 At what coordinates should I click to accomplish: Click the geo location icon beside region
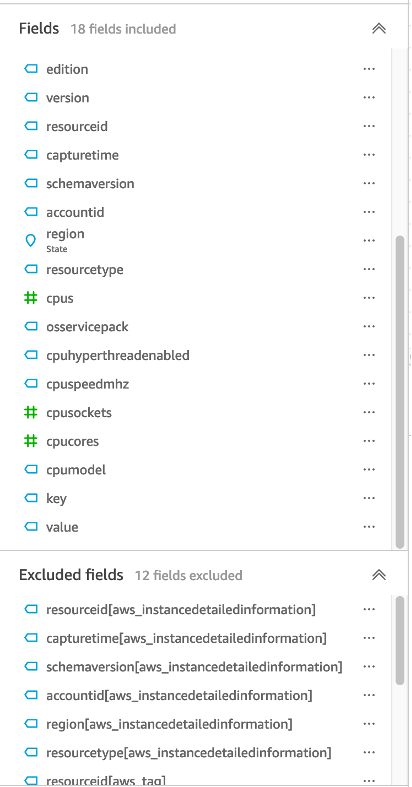[31, 241]
